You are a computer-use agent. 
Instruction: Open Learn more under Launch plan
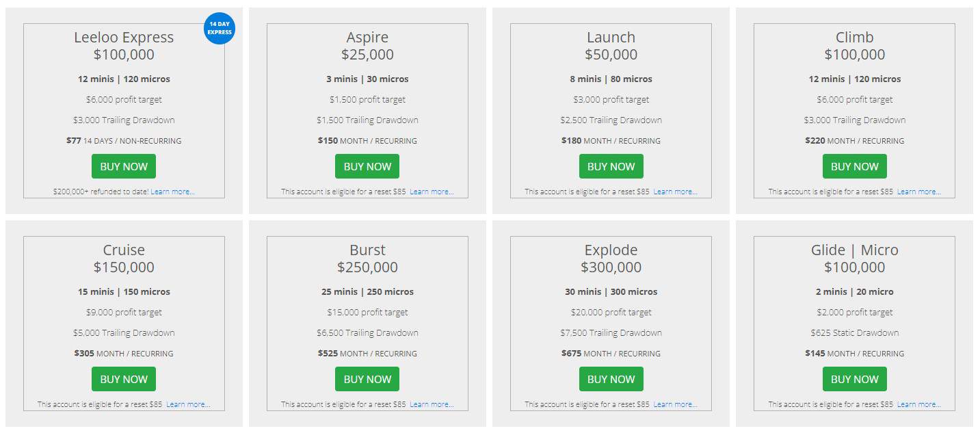pos(675,192)
